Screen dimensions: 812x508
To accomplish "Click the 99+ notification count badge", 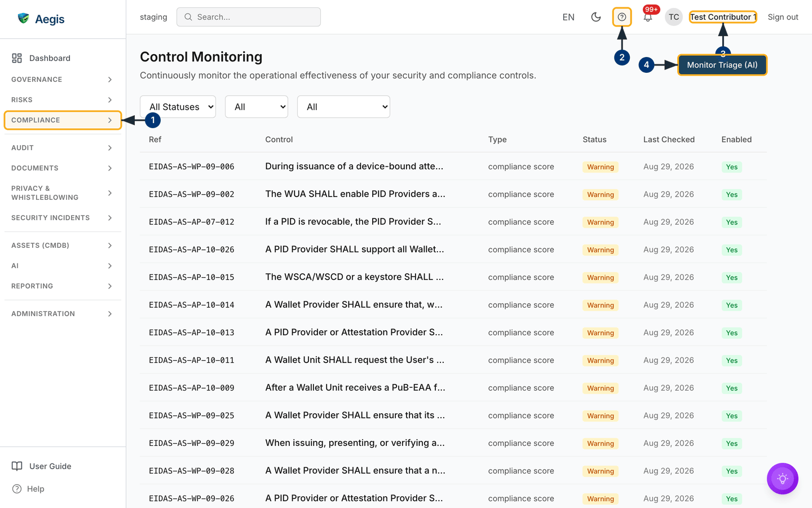I will [x=651, y=9].
